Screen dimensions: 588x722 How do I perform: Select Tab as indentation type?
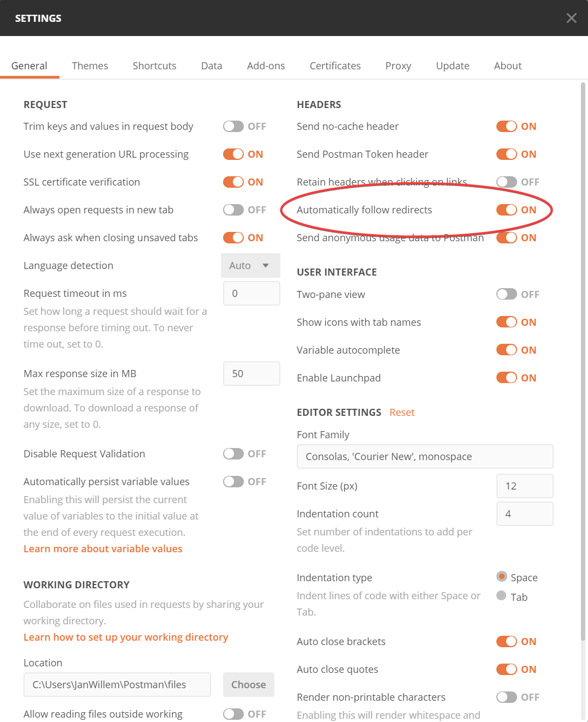[x=501, y=596]
